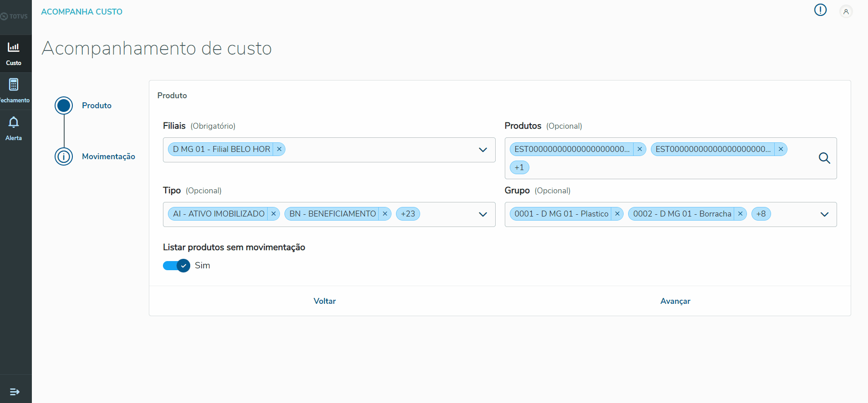Click the ACOMPANHA CUSTO header link
This screenshot has width=868, height=403.
point(81,12)
